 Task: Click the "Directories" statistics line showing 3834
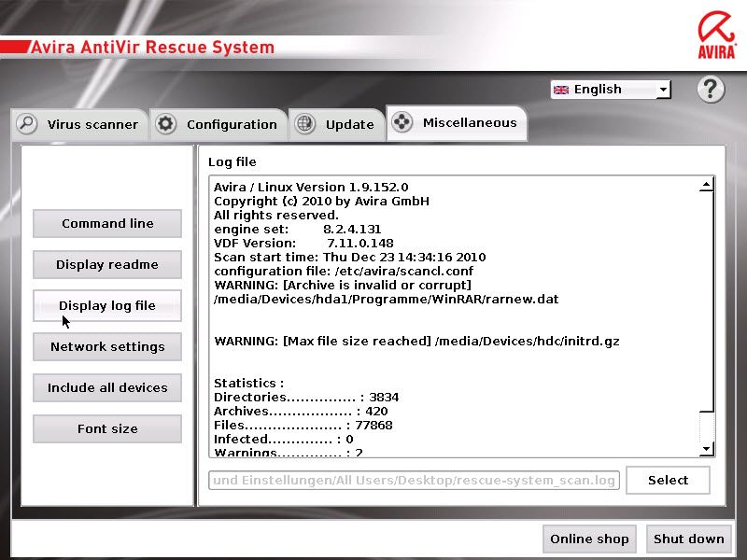(306, 397)
